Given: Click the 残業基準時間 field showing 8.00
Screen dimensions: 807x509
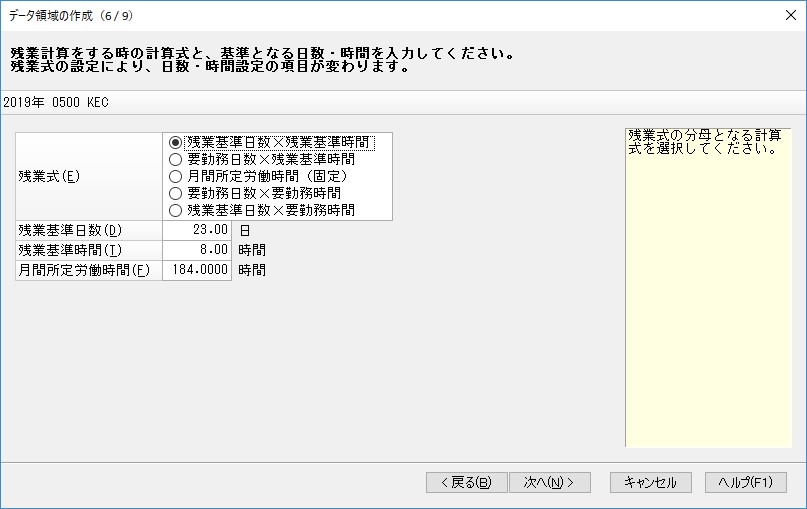Looking at the screenshot, I should tap(197, 250).
